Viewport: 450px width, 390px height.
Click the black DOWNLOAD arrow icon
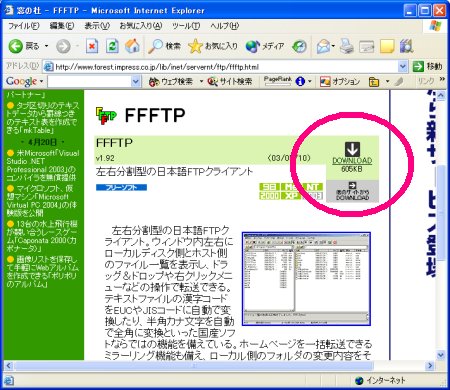pos(352,149)
